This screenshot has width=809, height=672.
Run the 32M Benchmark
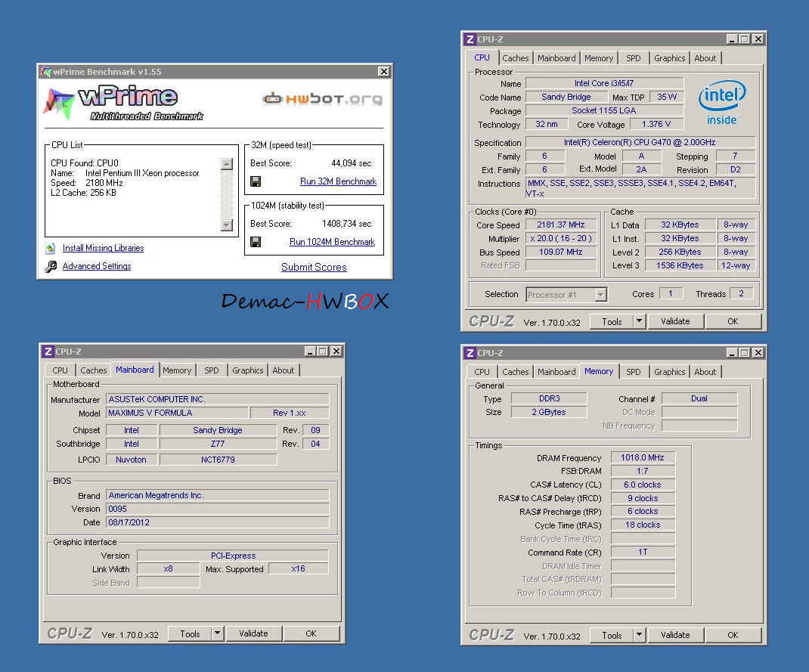[338, 181]
